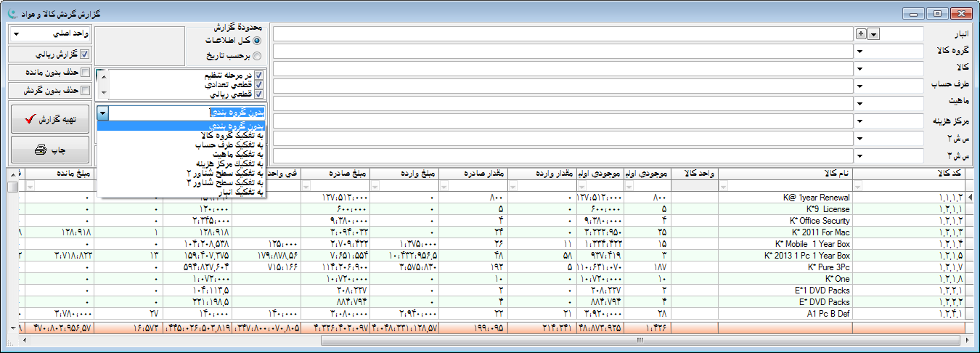Click the filter icon under مبلغ صادره column
This screenshot has width=980, height=353.
coord(308,187)
